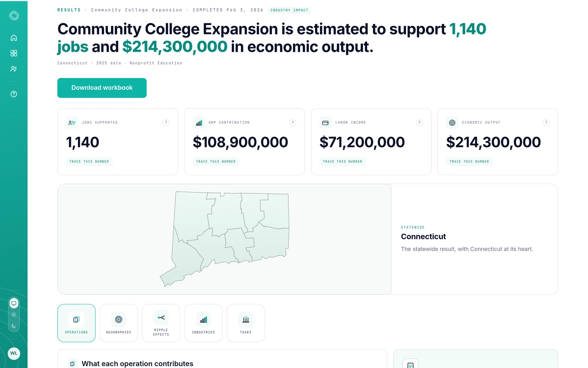Open the dashboard grid icon in sidebar
This screenshot has width=588, height=368.
tap(14, 53)
